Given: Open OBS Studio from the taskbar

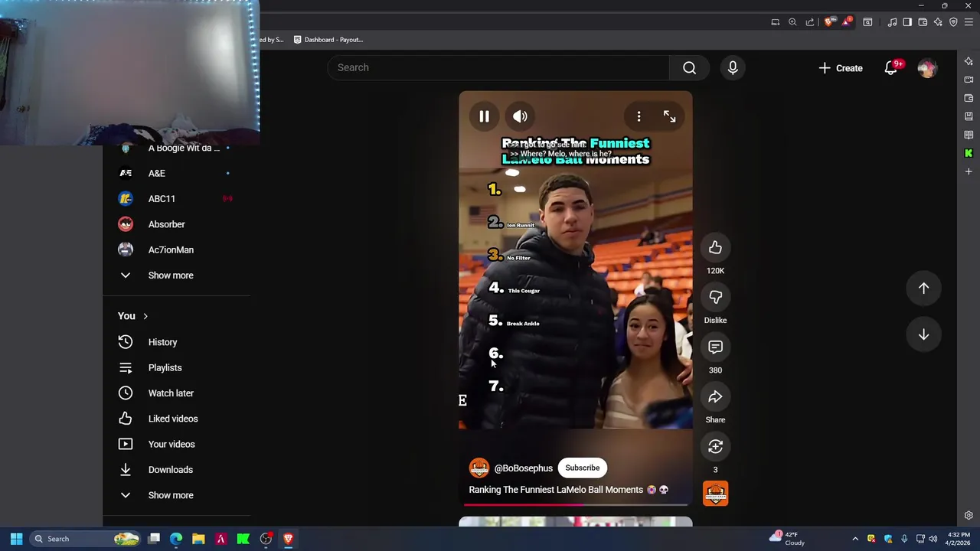Looking at the screenshot, I should coord(266,539).
